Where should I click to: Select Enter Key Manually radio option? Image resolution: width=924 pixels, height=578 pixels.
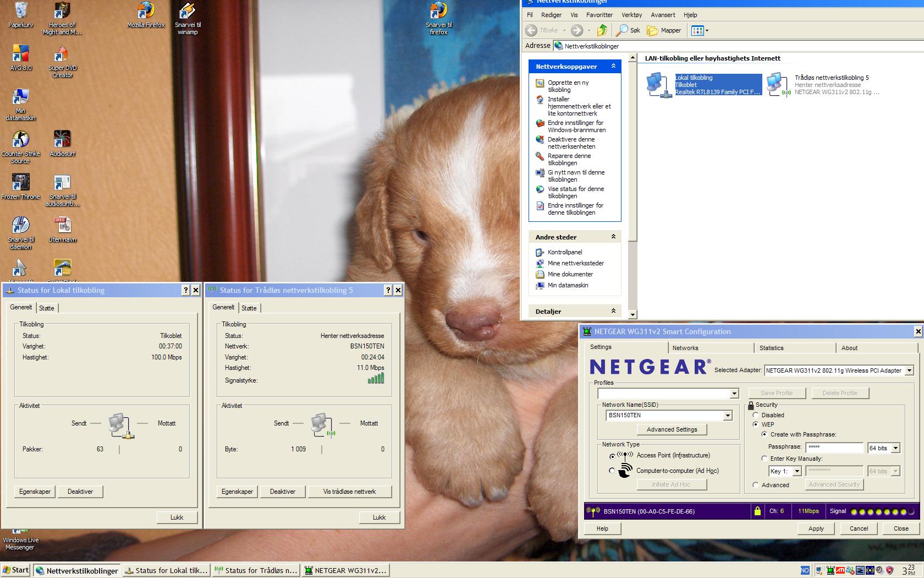pos(765,459)
